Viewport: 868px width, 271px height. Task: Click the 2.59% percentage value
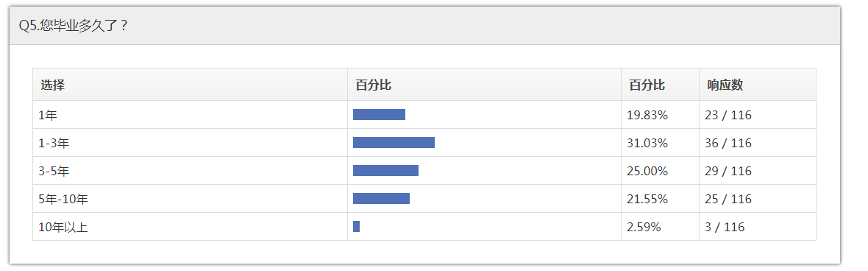(x=644, y=227)
